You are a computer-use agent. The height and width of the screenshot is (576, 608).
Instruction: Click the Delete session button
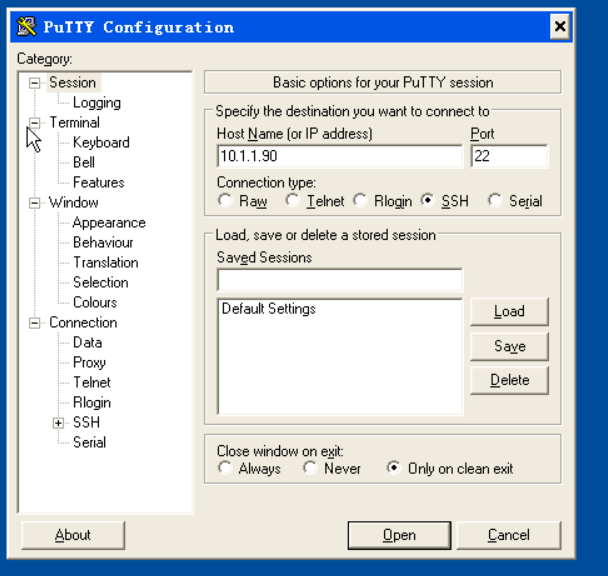coord(509,380)
